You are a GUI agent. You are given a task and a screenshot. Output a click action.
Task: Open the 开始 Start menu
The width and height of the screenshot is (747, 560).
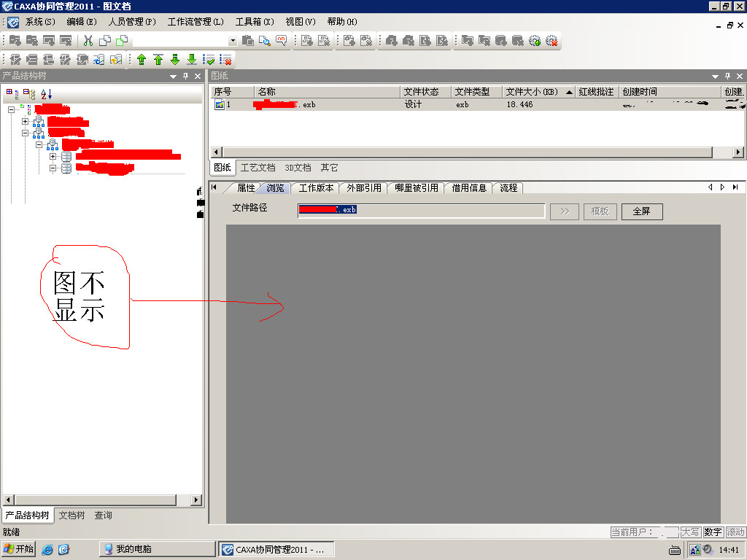[18, 549]
